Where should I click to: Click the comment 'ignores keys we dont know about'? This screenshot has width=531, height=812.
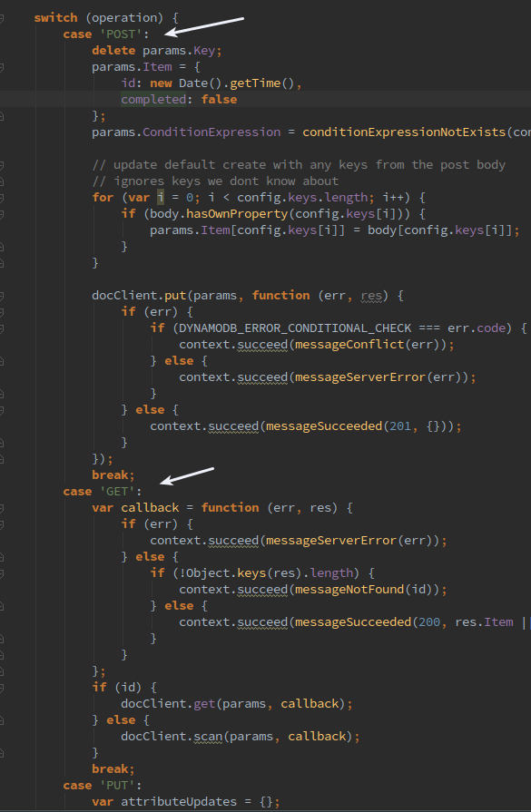(x=215, y=181)
